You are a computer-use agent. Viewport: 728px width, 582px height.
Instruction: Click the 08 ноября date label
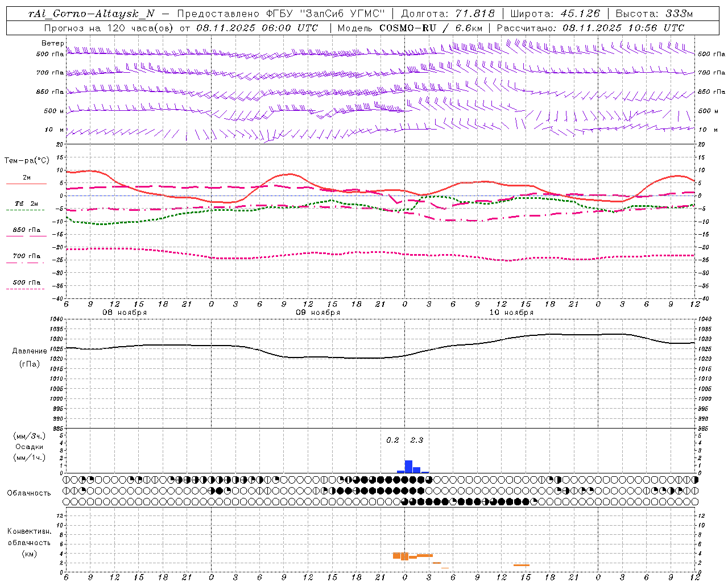pos(125,313)
